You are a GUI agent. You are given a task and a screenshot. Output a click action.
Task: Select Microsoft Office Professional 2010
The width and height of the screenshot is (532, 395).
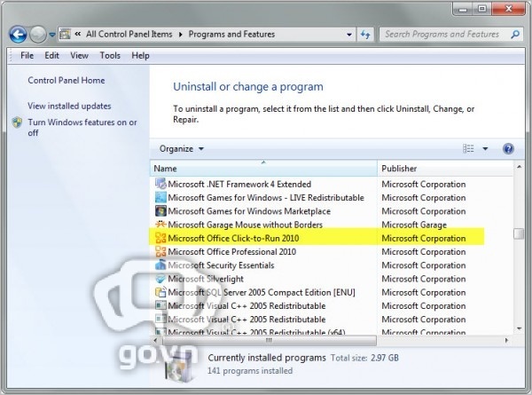coord(231,252)
